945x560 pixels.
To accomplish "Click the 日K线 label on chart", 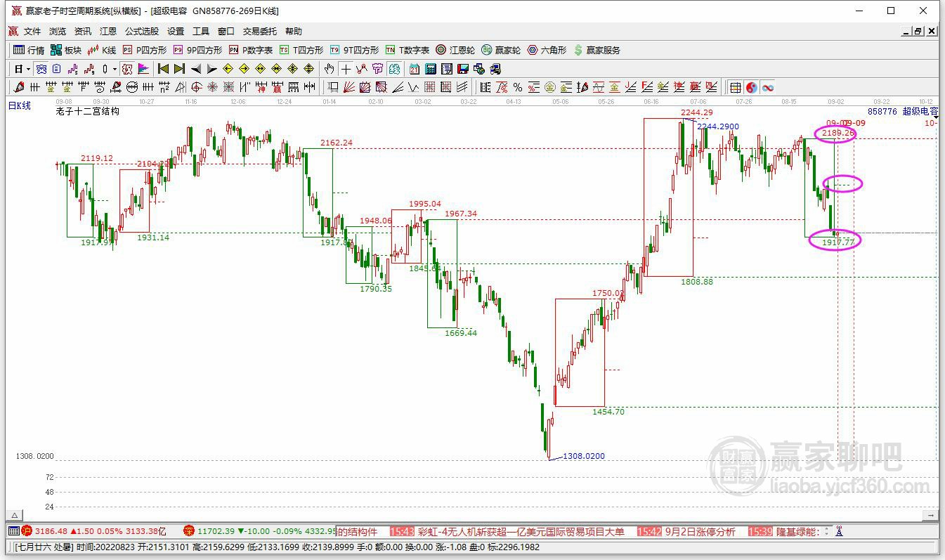I will (20, 105).
